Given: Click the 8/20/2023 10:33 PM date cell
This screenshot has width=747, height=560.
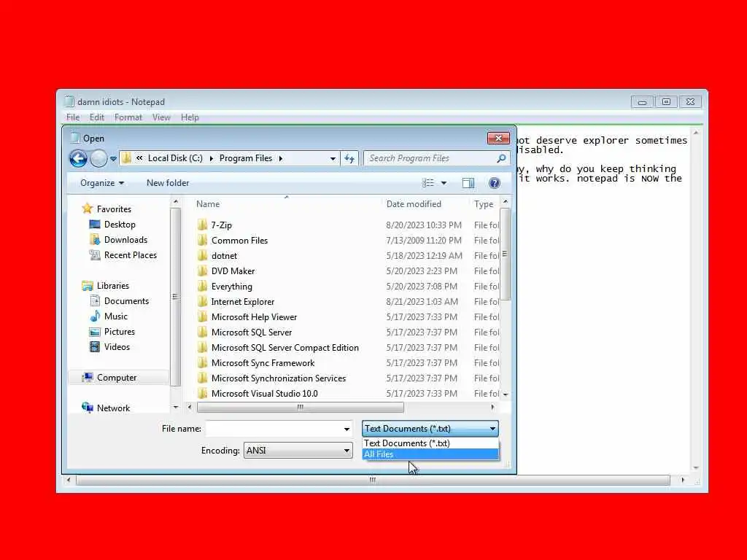Looking at the screenshot, I should (x=424, y=225).
